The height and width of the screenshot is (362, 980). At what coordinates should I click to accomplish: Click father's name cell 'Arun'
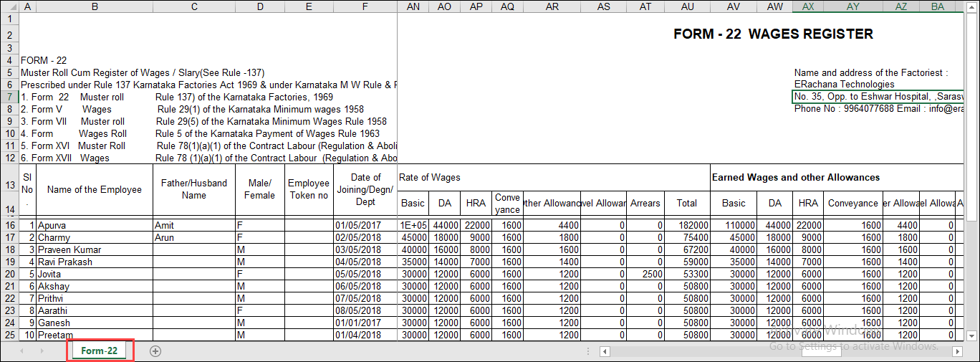pos(194,237)
